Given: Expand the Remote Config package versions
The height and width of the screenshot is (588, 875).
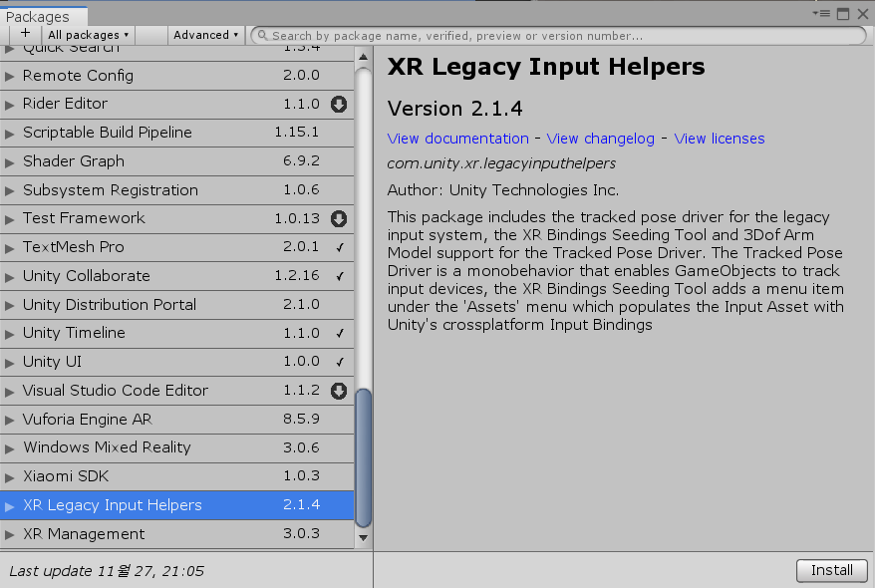Looking at the screenshot, I should click(x=10, y=77).
